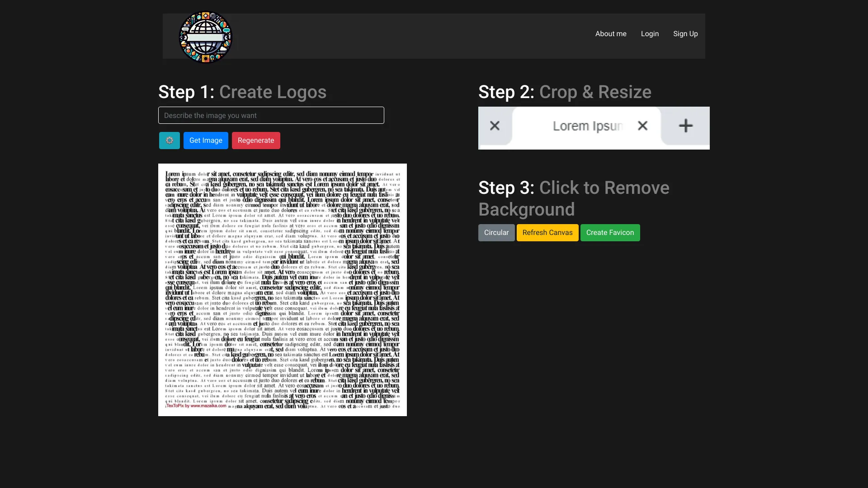
Task: Click the Sign Up link
Action: [685, 34]
